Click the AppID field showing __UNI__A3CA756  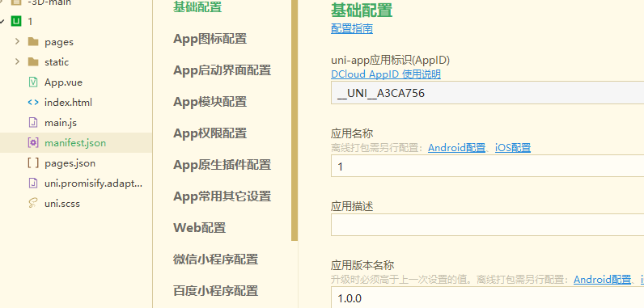point(488,93)
